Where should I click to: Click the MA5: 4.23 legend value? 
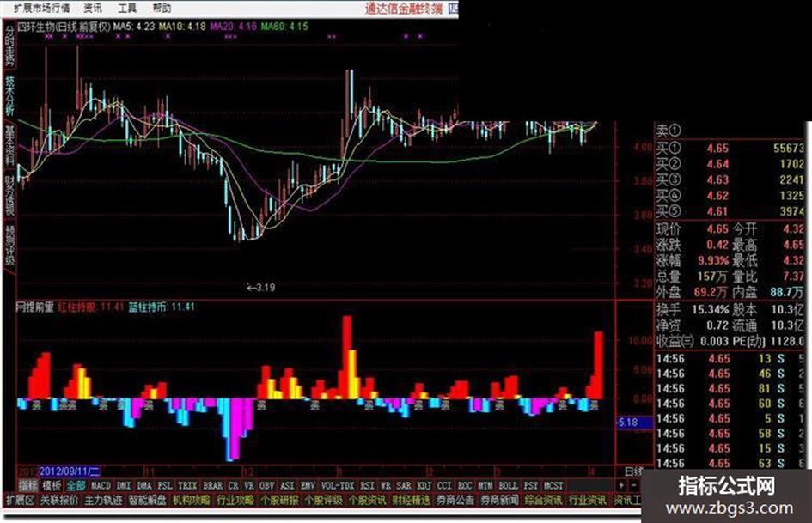134,27
